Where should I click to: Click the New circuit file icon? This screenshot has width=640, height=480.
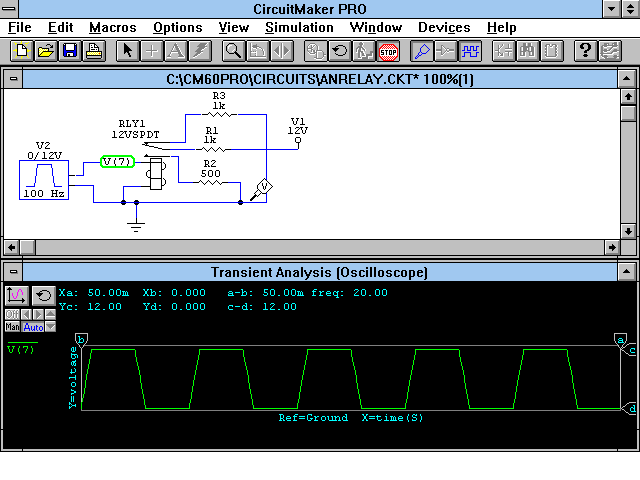(20, 50)
